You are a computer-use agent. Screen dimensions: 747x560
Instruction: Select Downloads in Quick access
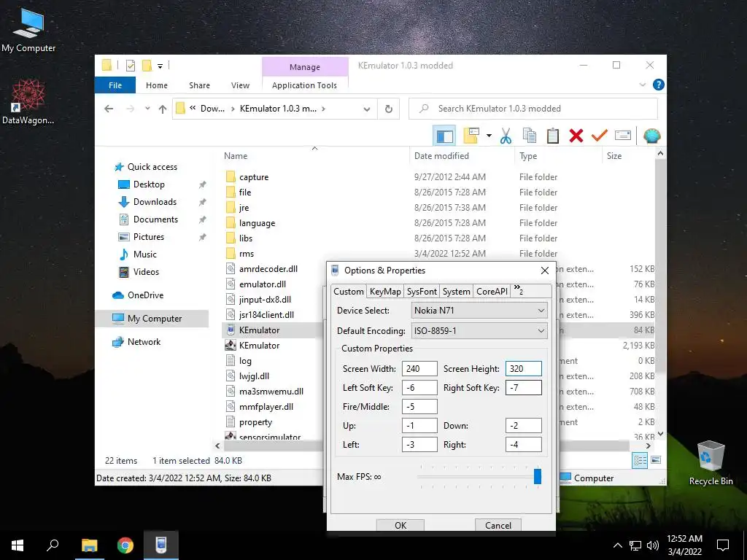[x=155, y=202]
